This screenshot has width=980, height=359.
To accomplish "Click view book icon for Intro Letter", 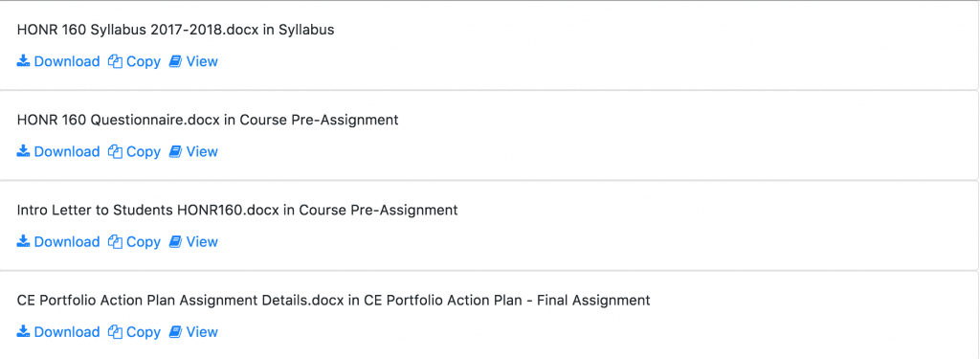I will coord(176,241).
